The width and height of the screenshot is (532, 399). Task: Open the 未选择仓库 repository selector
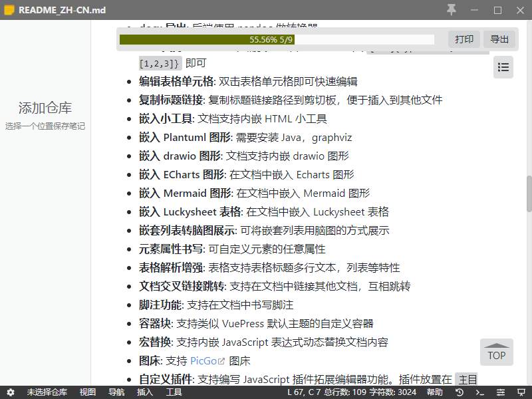(x=47, y=392)
